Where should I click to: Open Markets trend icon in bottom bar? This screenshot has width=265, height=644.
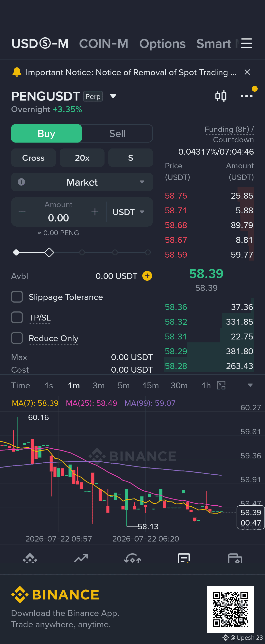(x=81, y=558)
